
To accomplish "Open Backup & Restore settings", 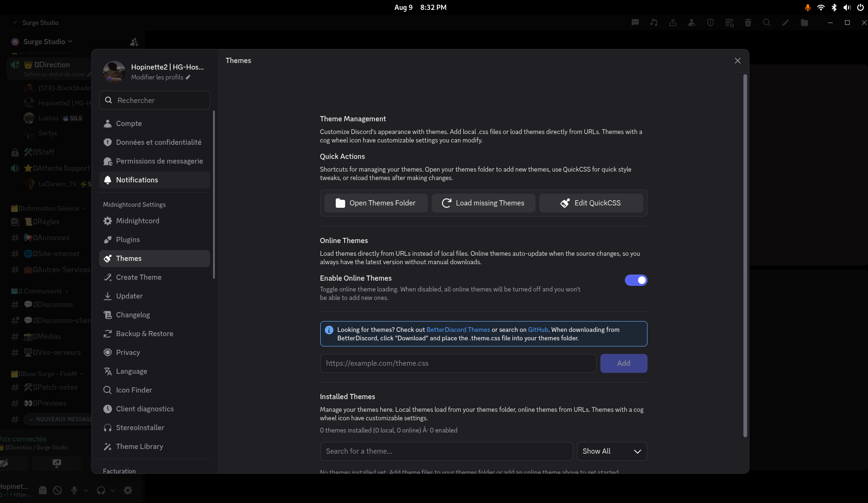I will point(155,334).
